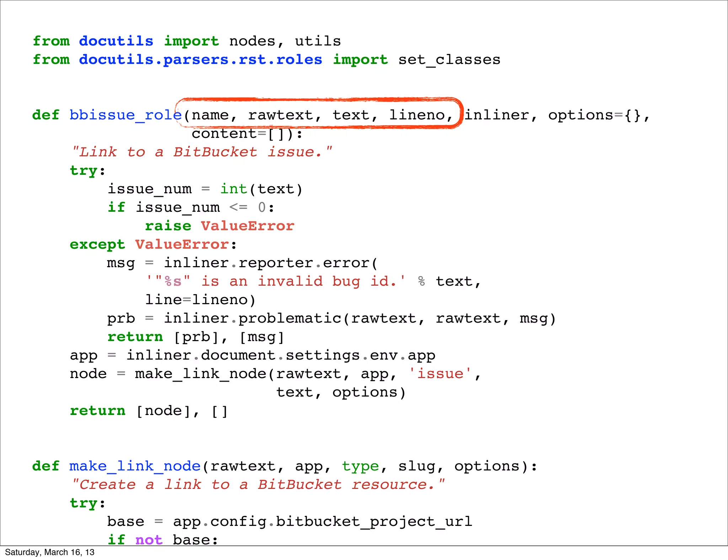The width and height of the screenshot is (728, 560).
Task: Click the 'except ValueError:' line
Action: (x=153, y=244)
